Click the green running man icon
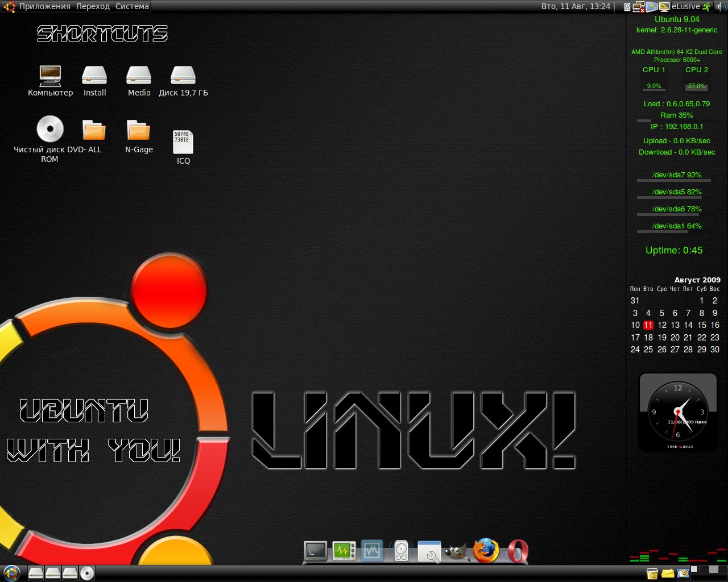Image resolution: width=728 pixels, height=582 pixels. tap(706, 7)
